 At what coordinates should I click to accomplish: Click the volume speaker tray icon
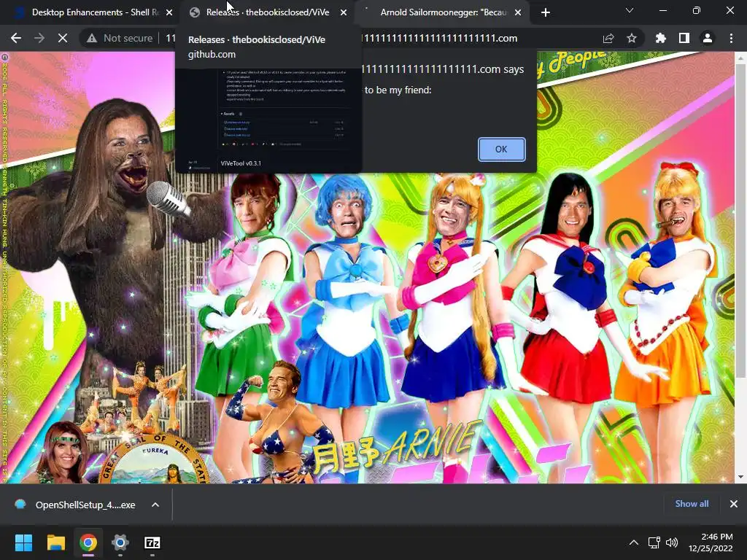[672, 542]
